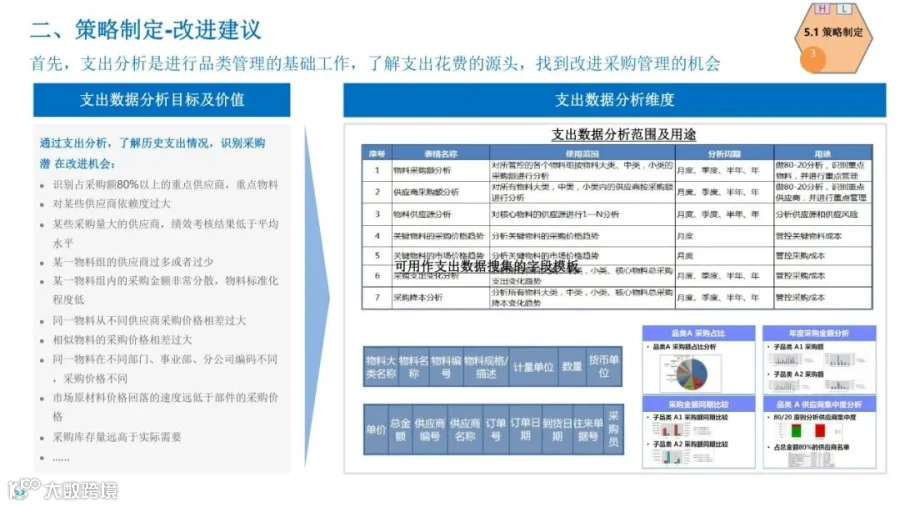Click the bullet 对某些供应商依赖度过大
Viewport: 900px width, 507px height.
[111, 203]
